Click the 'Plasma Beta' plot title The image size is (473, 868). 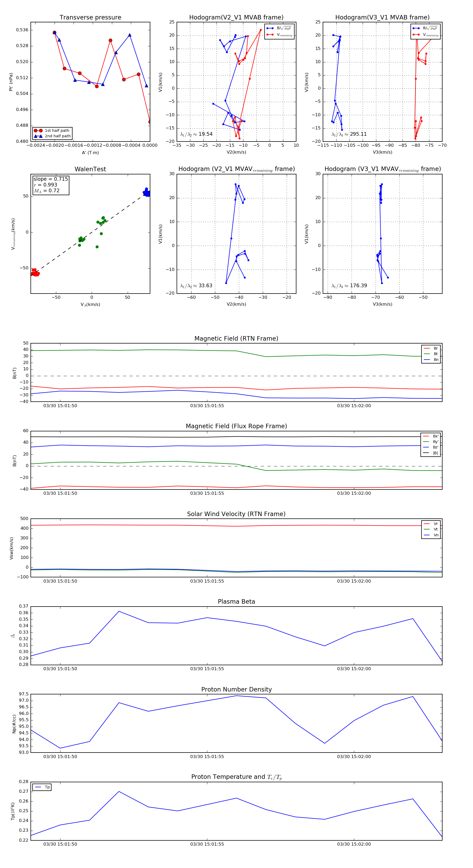tap(236, 602)
